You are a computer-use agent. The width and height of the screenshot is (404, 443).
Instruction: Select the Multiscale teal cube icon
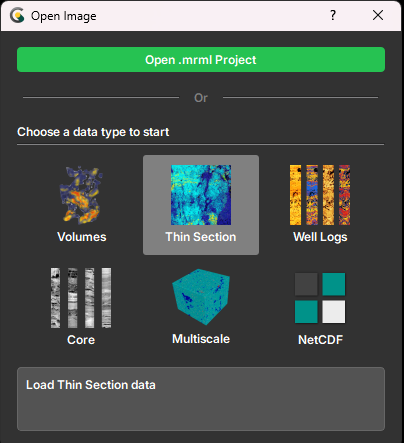[201, 297]
